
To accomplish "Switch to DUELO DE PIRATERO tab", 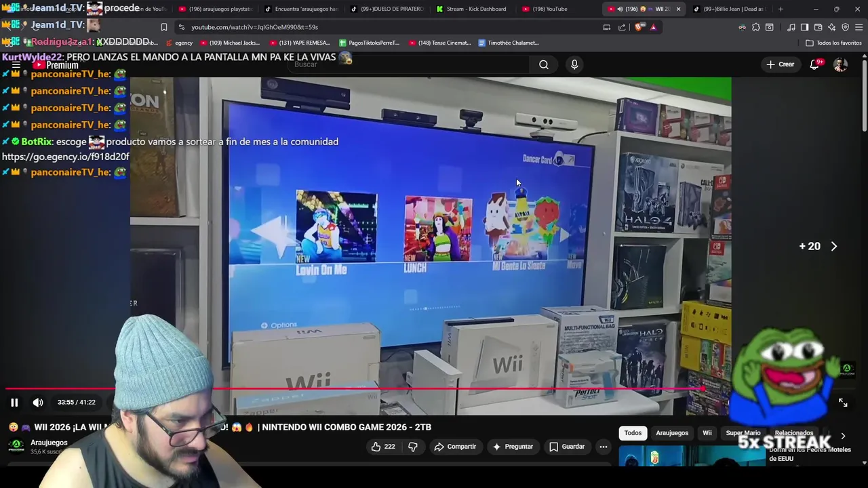I will [387, 9].
